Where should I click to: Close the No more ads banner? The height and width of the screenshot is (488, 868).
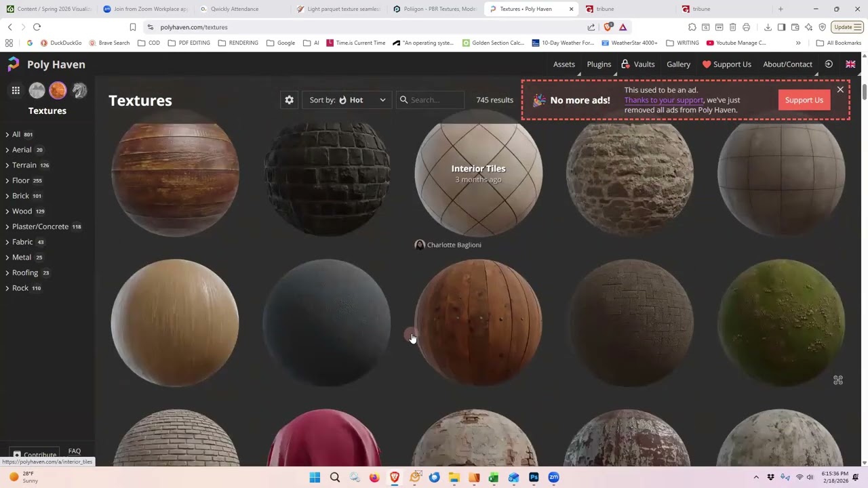tap(840, 89)
